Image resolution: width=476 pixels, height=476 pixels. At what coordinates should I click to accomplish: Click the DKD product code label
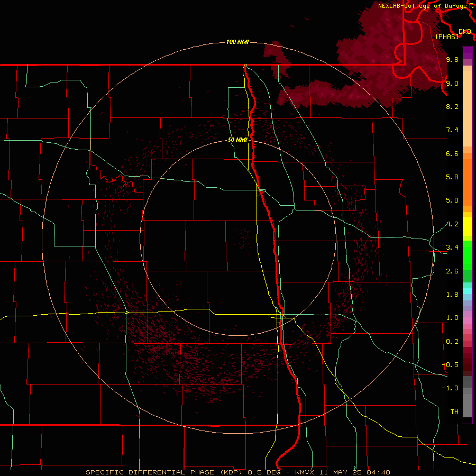465,31
